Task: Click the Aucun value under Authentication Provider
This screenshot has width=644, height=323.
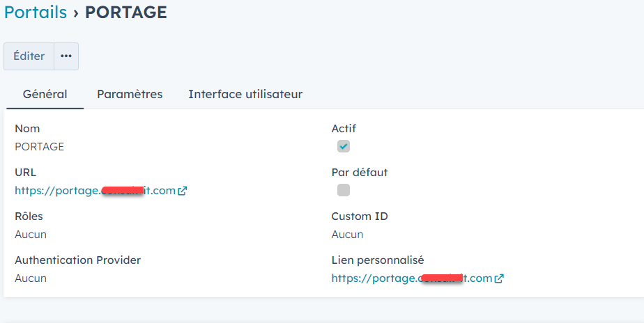Action: pos(31,278)
